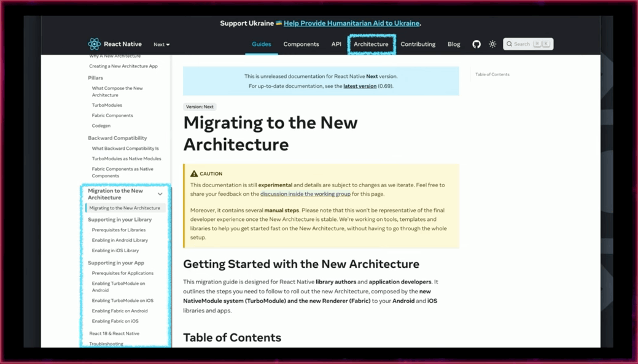The width and height of the screenshot is (638, 364).
Task: Click the React Native home title
Action: pos(122,44)
